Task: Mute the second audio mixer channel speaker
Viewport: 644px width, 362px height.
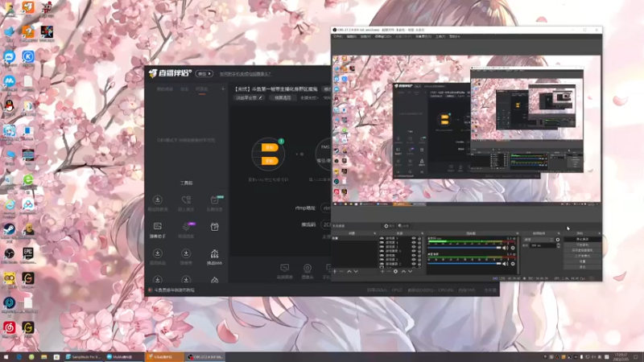Action: coord(505,264)
